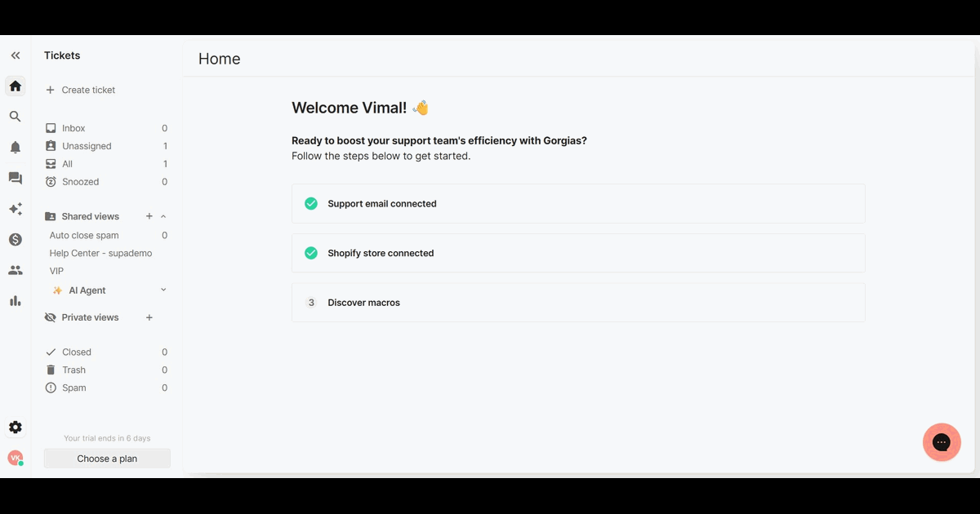Expand the Support email connected step
The height and width of the screenshot is (514, 980).
point(578,203)
